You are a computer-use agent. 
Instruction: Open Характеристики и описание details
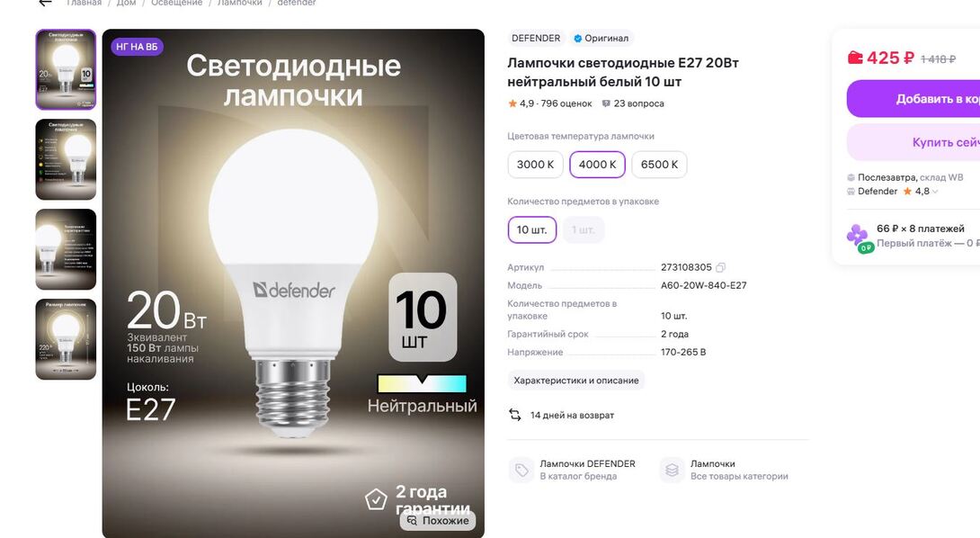576,381
